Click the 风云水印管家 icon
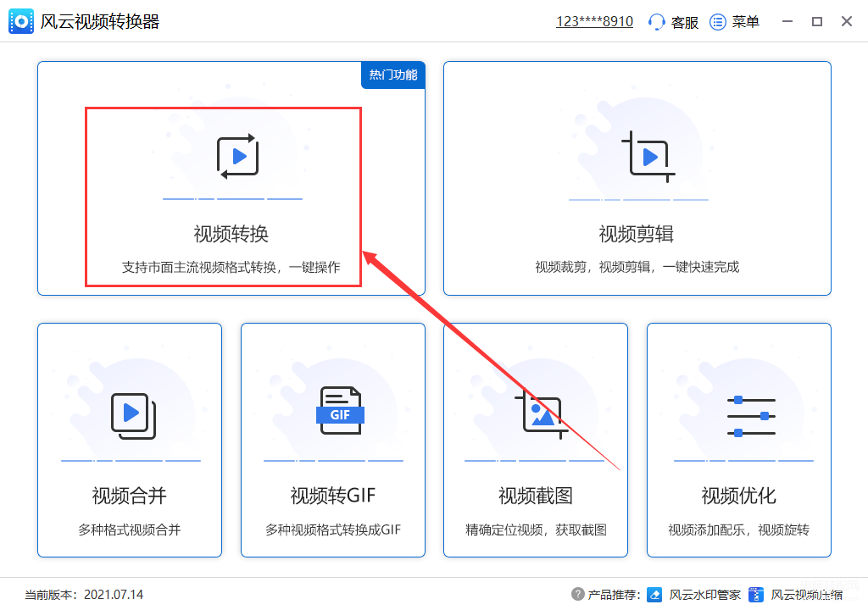 [654, 595]
